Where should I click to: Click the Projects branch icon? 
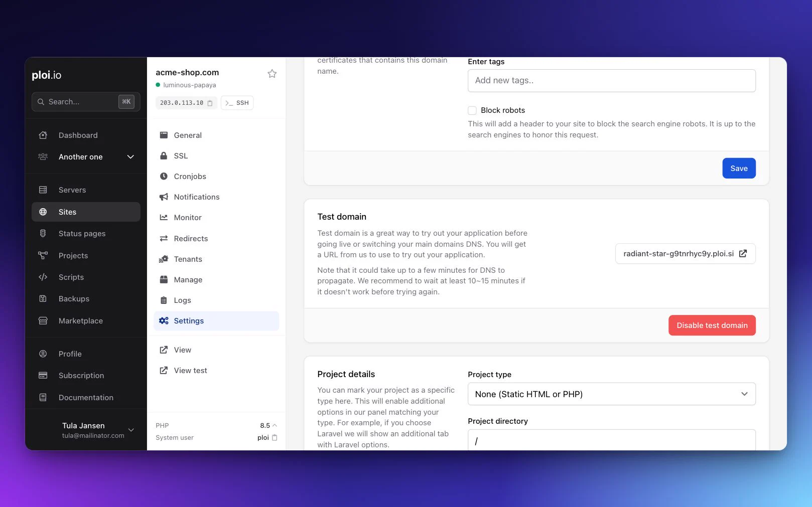(x=43, y=256)
